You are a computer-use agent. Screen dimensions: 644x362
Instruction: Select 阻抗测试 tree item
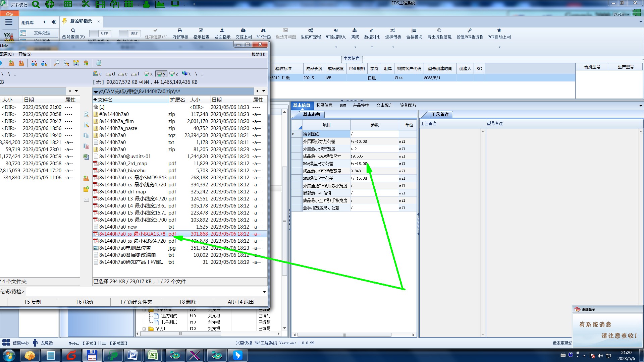coord(169,316)
